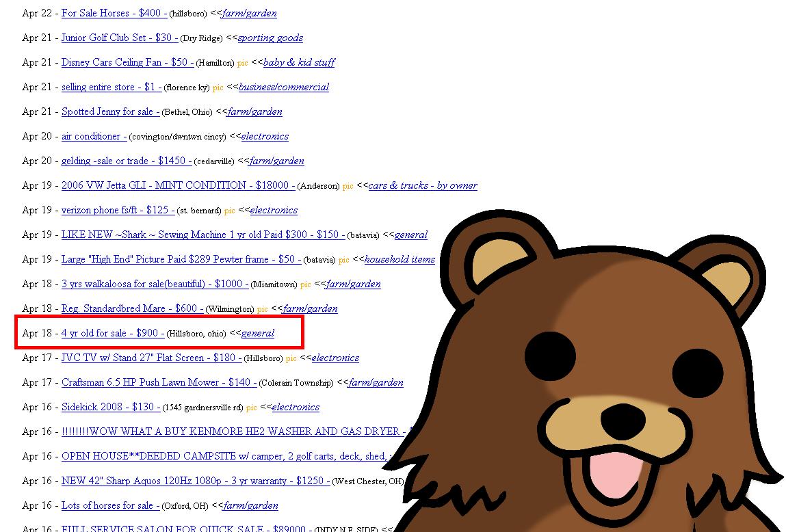Open 'Large High End Picture' Pewter frame listing
Image resolution: width=786 pixels, height=532 pixels.
181,259
